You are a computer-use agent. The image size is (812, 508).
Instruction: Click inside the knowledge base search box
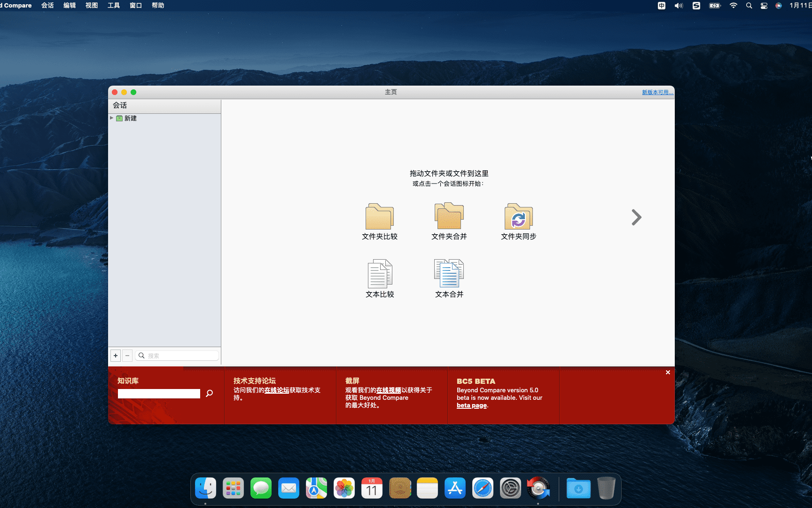pyautogui.click(x=159, y=393)
